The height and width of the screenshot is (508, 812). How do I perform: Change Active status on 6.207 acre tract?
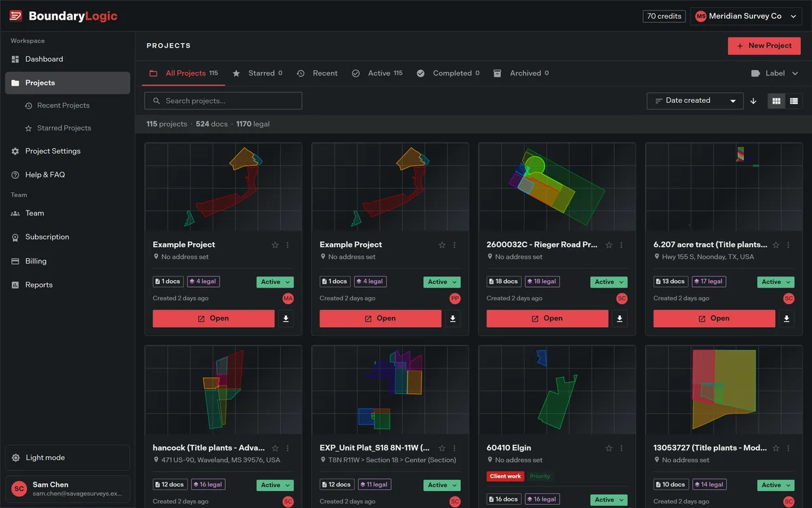point(776,282)
